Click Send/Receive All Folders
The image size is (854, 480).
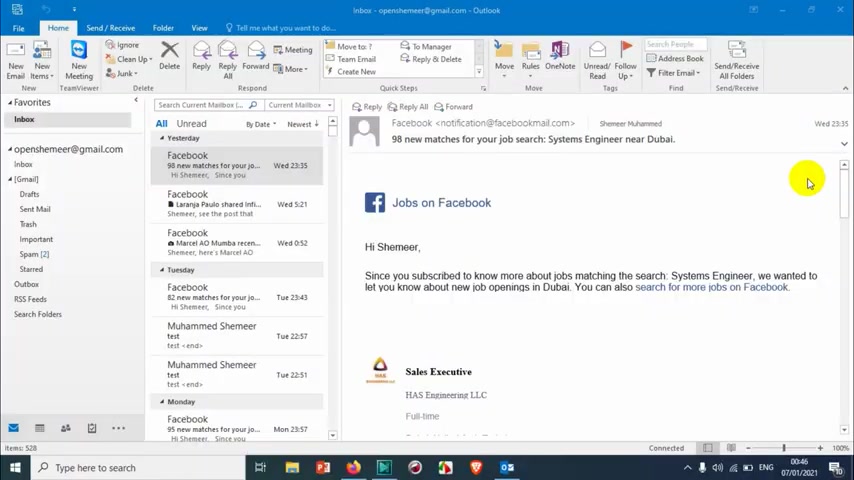coord(736,60)
